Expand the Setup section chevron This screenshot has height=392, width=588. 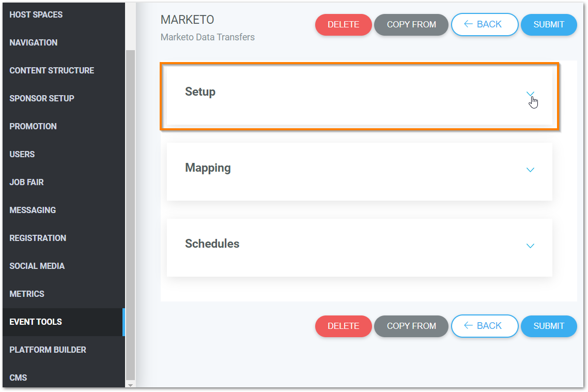[x=530, y=94]
